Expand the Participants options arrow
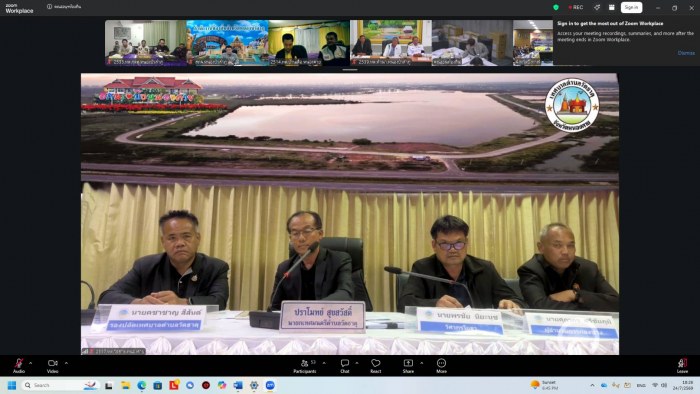 (x=324, y=363)
